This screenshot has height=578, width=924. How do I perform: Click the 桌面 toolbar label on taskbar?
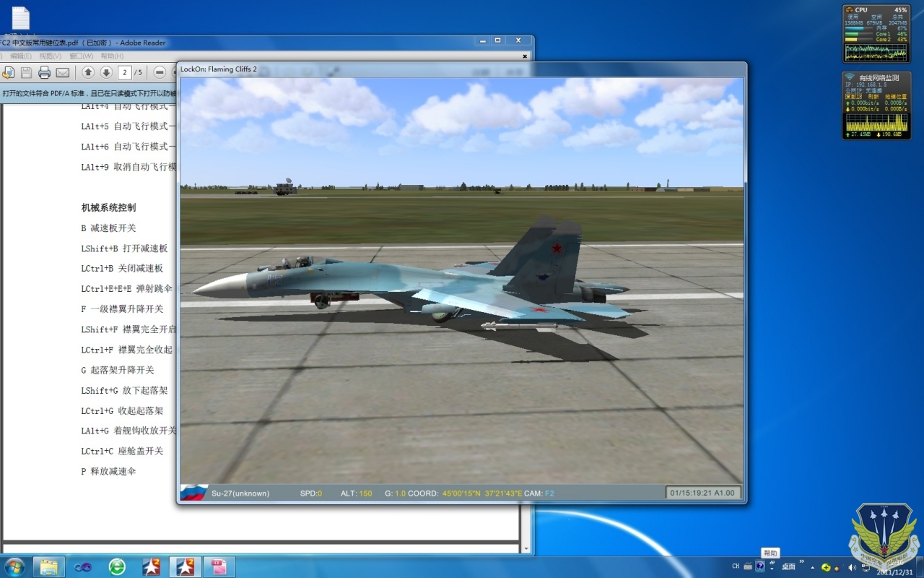tap(788, 567)
